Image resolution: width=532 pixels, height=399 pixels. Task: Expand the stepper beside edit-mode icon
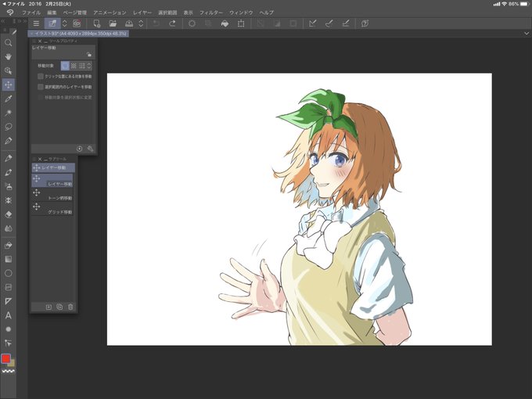pos(64,23)
